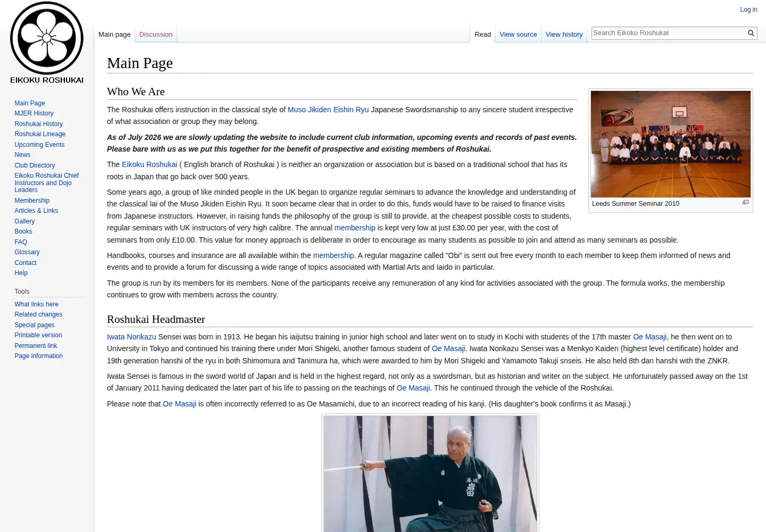Open Chief Instructors and Dojo Leaders link
This screenshot has width=766, height=532.
point(46,182)
